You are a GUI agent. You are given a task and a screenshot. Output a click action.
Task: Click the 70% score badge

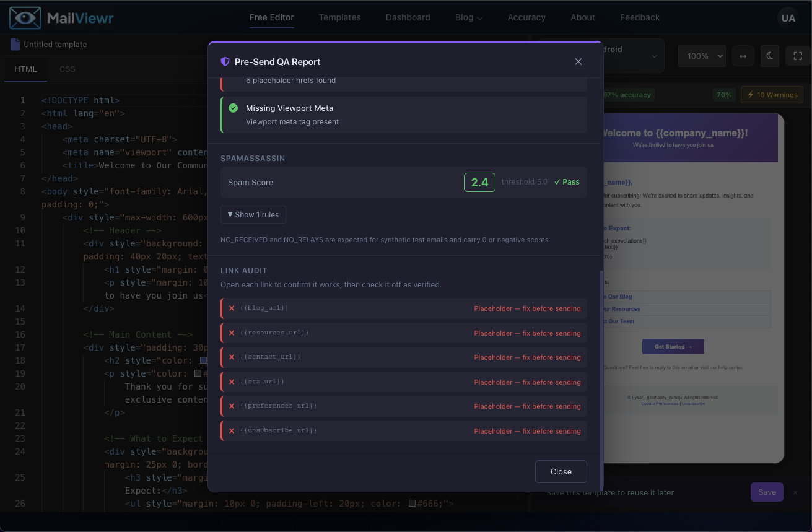tap(724, 95)
